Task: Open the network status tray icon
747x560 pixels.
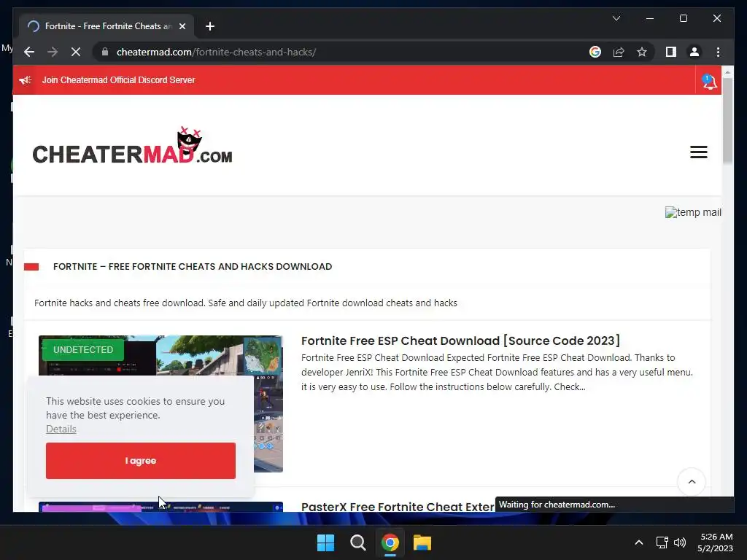Action: (662, 542)
